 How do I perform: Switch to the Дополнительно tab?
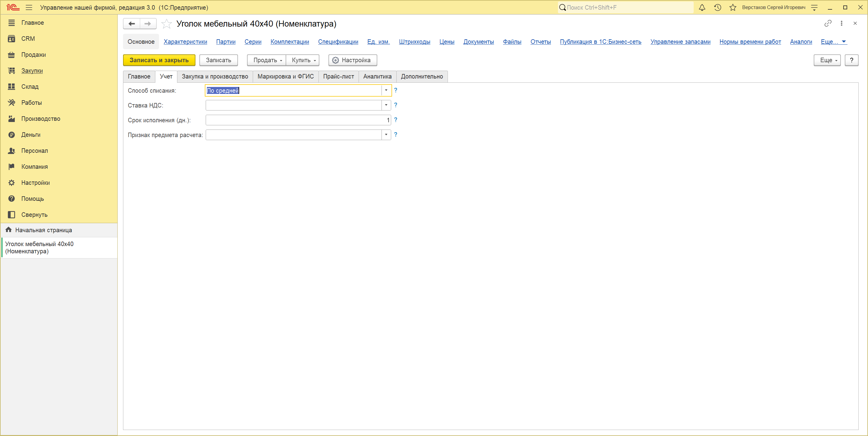[x=422, y=77]
